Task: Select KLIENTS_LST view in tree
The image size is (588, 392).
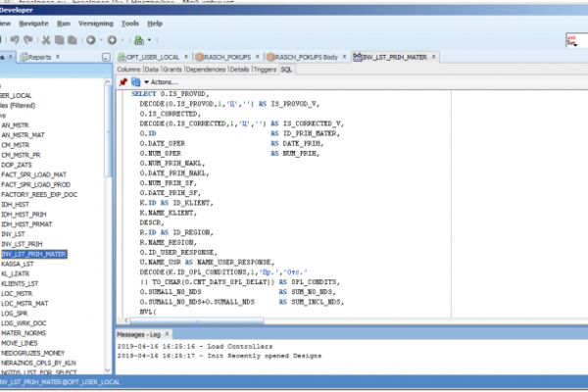Action: coord(20,283)
